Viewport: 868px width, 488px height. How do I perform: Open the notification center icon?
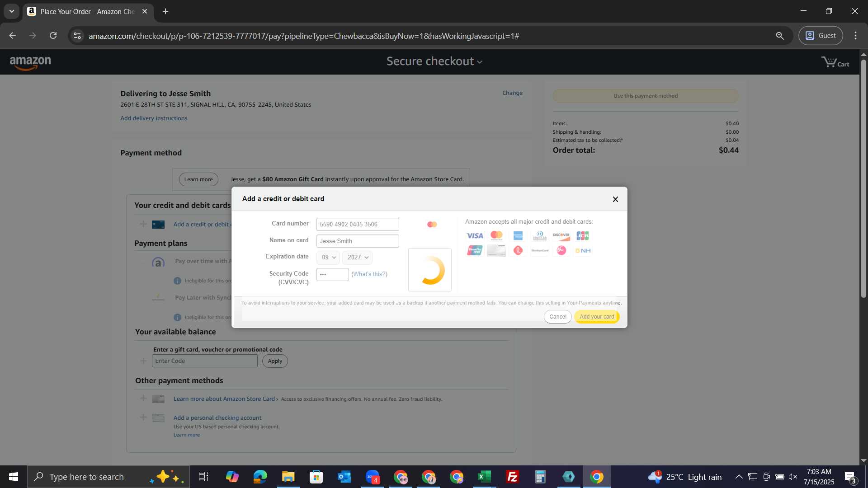coord(851,477)
